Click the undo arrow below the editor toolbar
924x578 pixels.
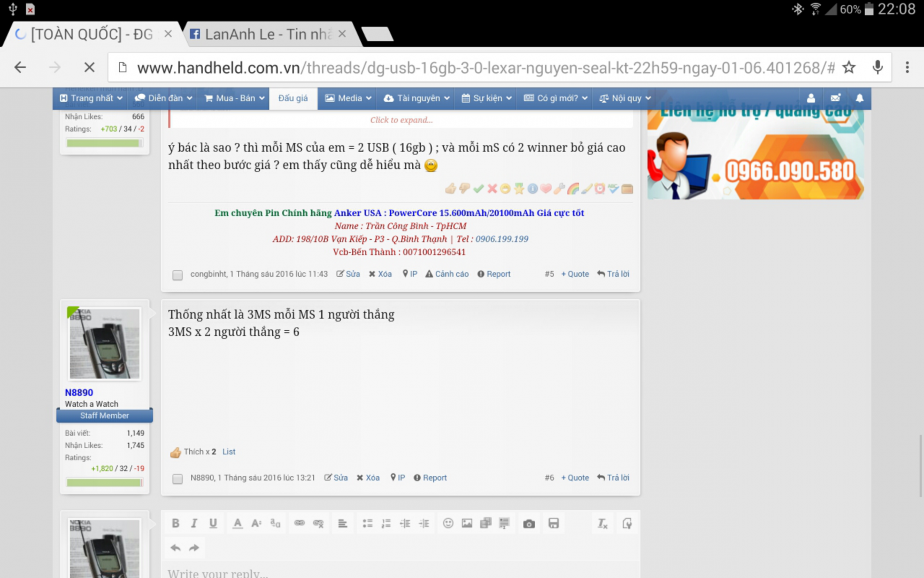point(174,547)
